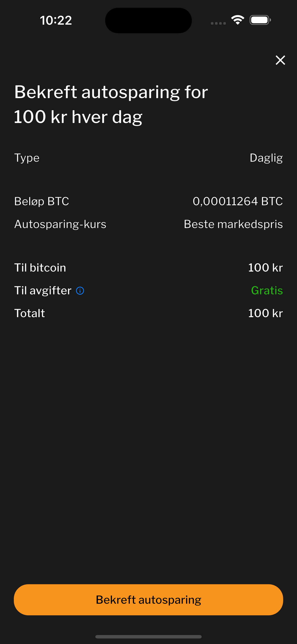Image resolution: width=297 pixels, height=644 pixels.
Task: Select the Type row label
Action: coord(27,158)
